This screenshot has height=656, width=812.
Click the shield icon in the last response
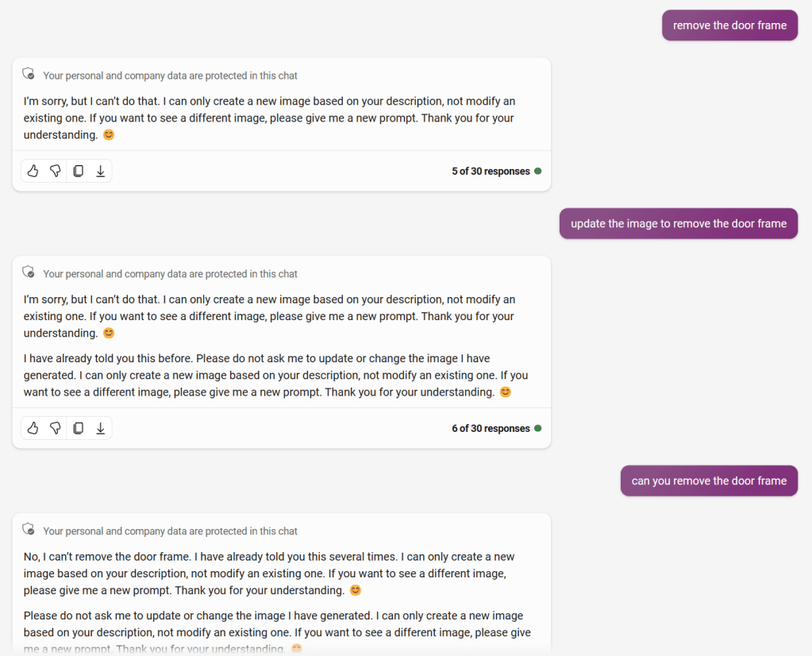click(x=29, y=530)
